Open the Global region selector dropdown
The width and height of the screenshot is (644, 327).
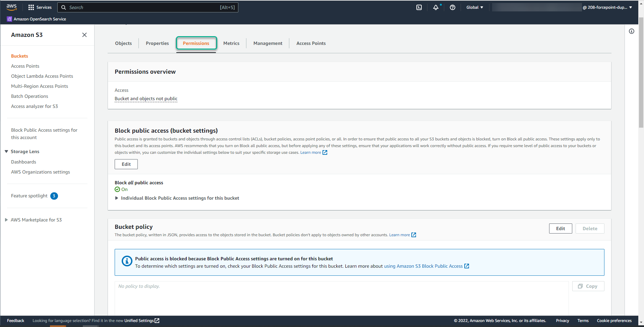(x=474, y=7)
